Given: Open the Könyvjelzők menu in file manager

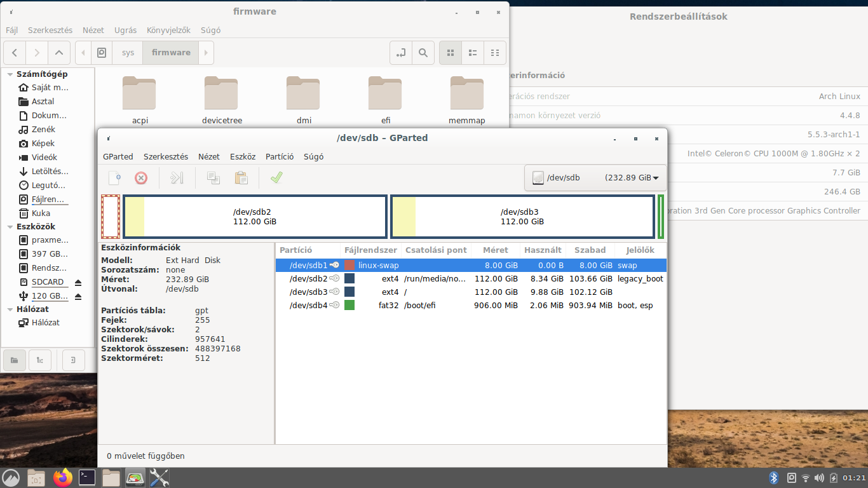Looking at the screenshot, I should [x=168, y=30].
